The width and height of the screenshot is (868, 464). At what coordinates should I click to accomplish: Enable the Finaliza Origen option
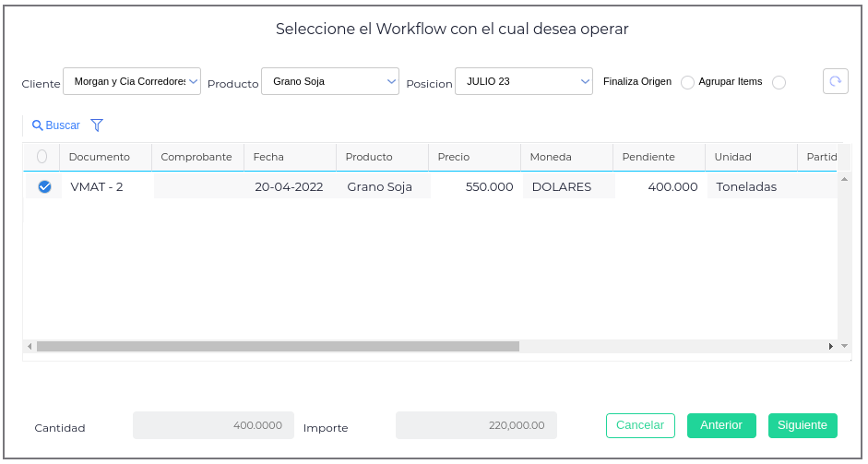coord(687,83)
